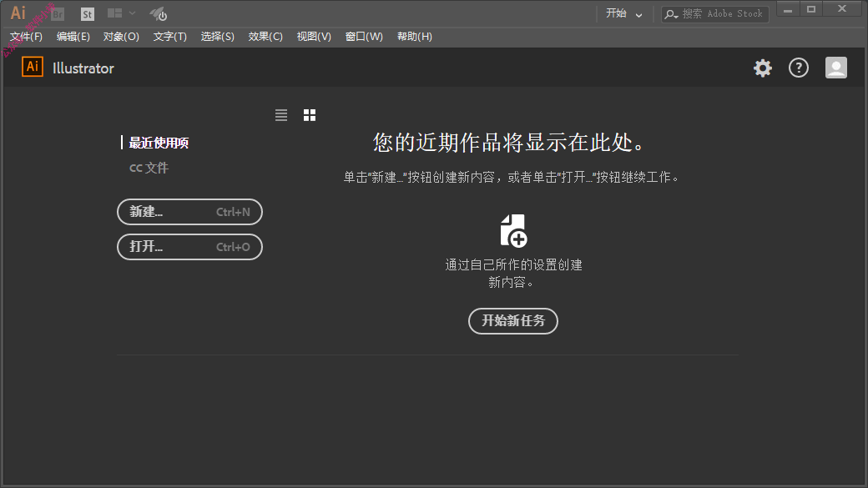Select the 最近使用项 tab

pos(159,143)
